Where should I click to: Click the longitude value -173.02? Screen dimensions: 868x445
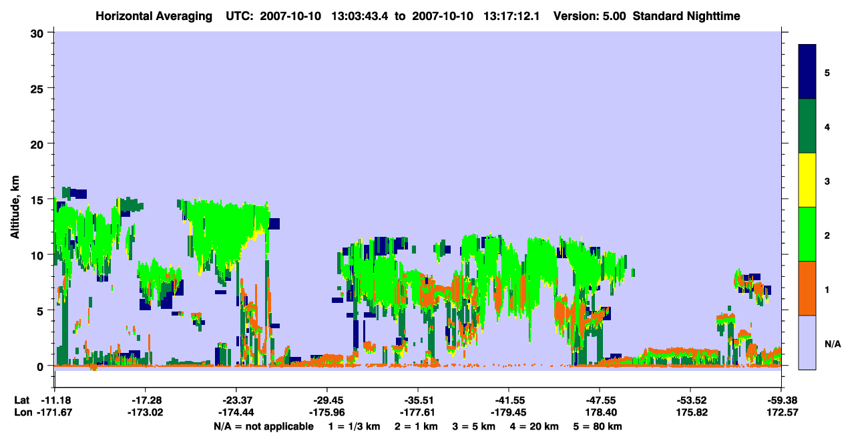[146, 412]
